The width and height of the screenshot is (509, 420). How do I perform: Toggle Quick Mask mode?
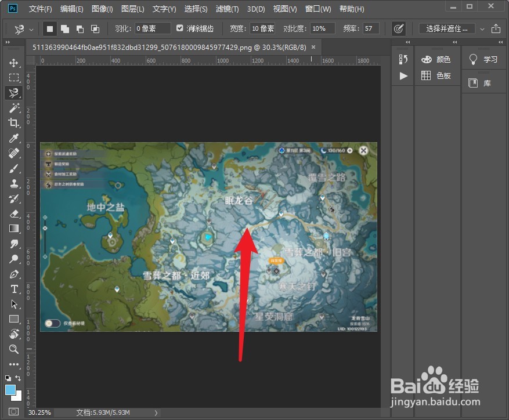click(x=13, y=411)
